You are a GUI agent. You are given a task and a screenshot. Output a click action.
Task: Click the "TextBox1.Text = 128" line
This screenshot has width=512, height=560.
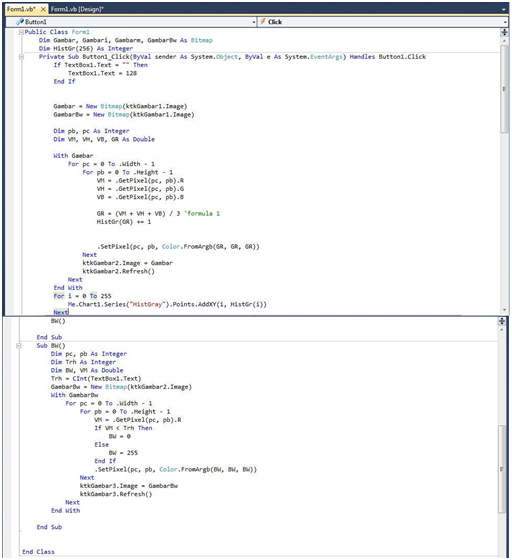click(102, 73)
